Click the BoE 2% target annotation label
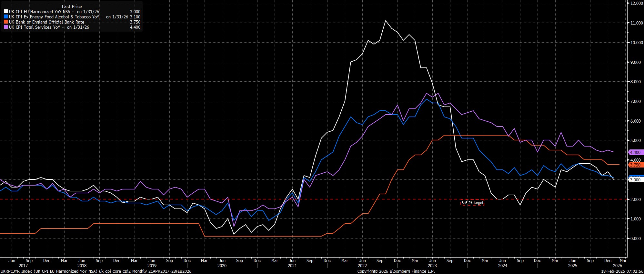Image resolution: width=644 pixels, height=274 pixels. click(472, 203)
